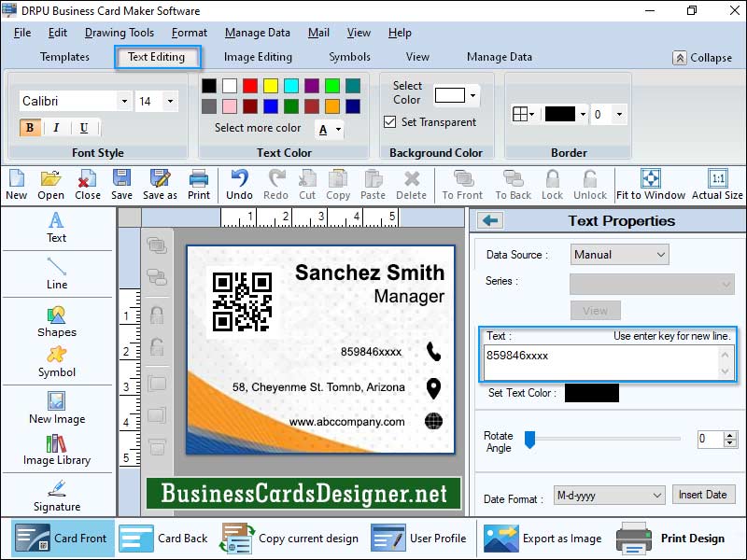Add a Signature from sidebar
Screen dimensions: 747x560
click(x=57, y=496)
